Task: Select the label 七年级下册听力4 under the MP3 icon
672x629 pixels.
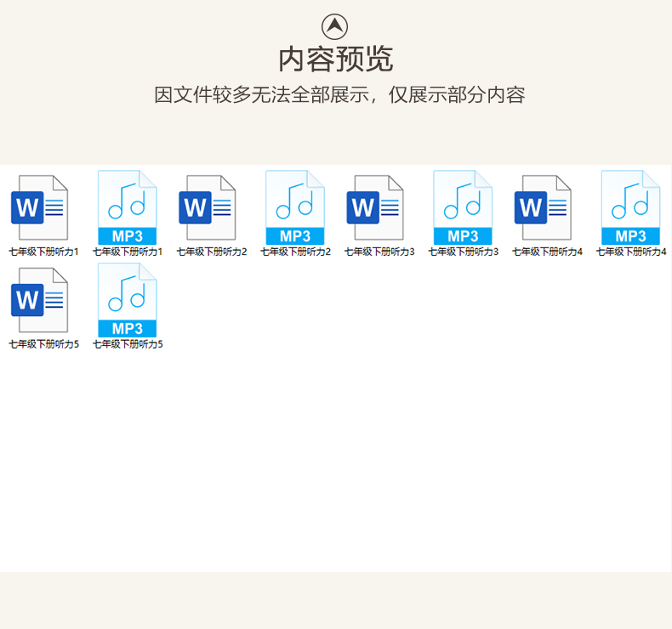Action: coord(632,252)
